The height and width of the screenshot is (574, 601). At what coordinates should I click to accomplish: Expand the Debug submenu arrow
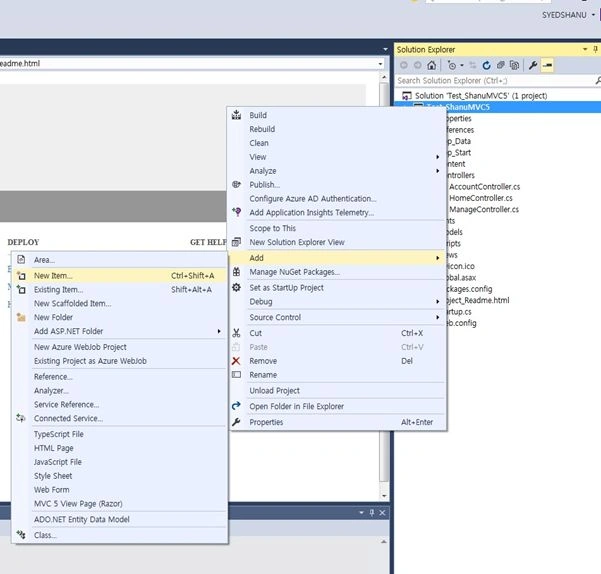tap(437, 302)
